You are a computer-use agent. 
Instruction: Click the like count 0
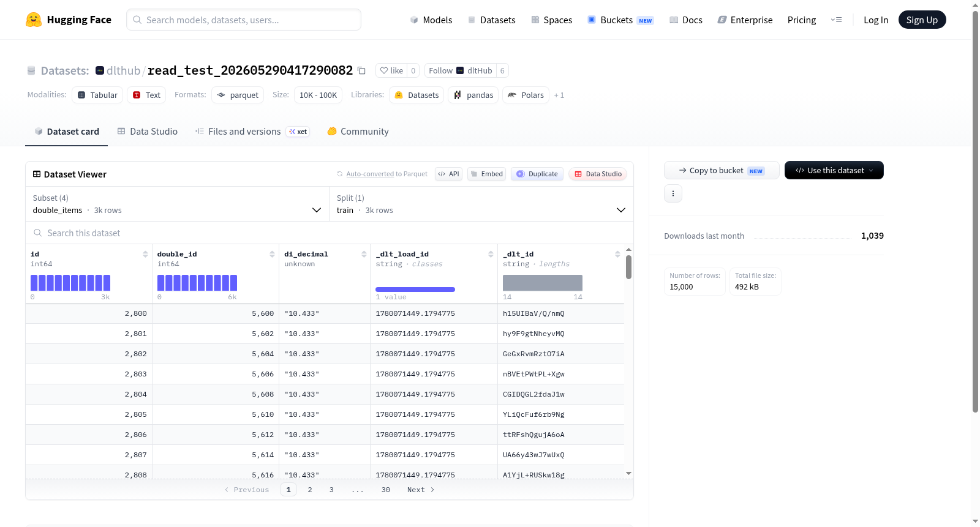(x=413, y=70)
